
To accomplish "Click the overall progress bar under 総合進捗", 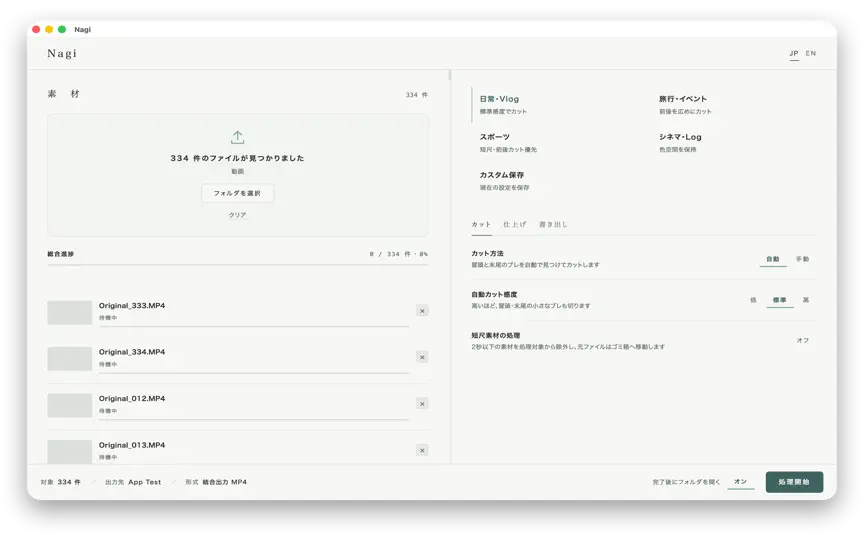I will tap(237, 266).
